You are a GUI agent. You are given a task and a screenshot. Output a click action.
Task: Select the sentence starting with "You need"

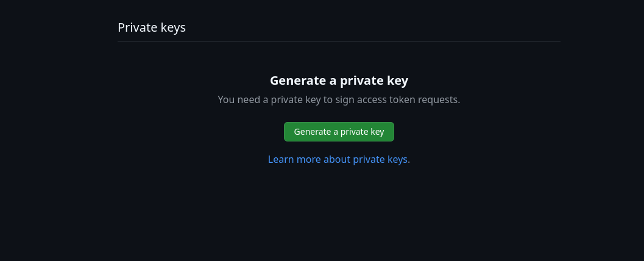click(339, 99)
